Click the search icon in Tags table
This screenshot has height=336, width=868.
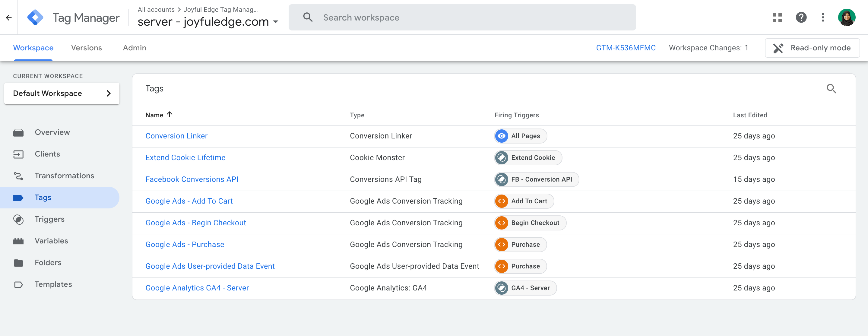pyautogui.click(x=831, y=89)
